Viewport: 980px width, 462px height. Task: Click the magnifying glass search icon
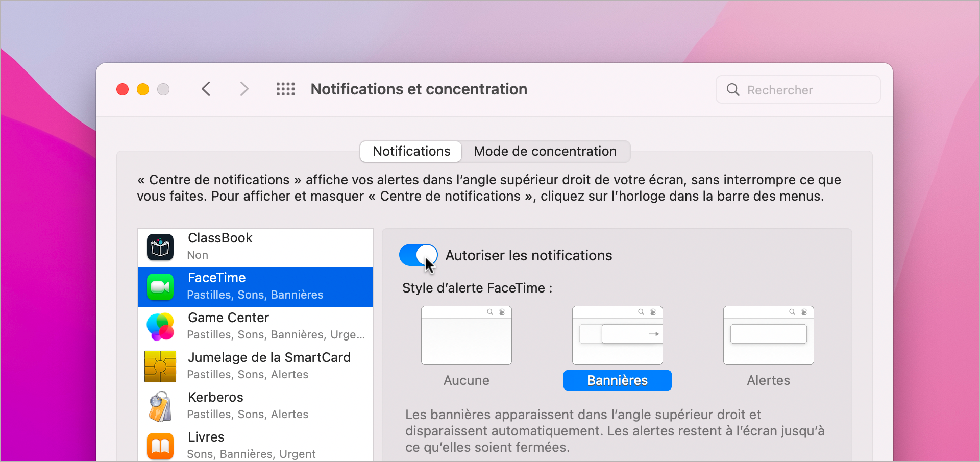coord(733,89)
